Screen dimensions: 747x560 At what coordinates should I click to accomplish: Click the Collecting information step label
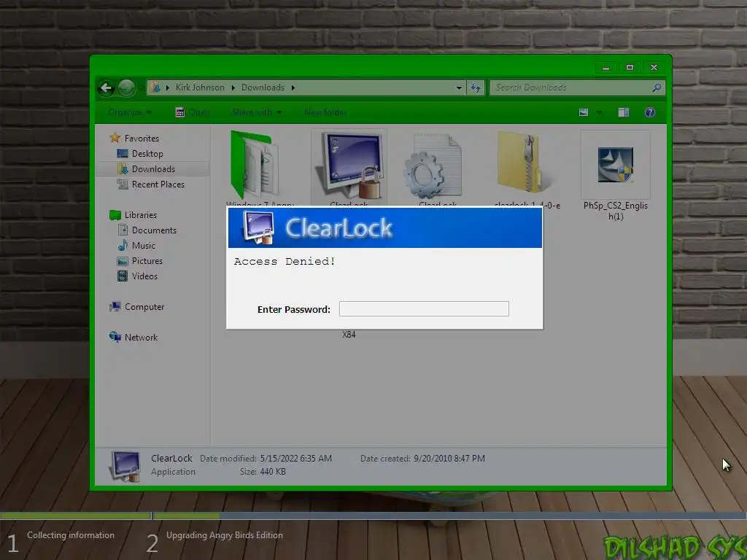[71, 535]
